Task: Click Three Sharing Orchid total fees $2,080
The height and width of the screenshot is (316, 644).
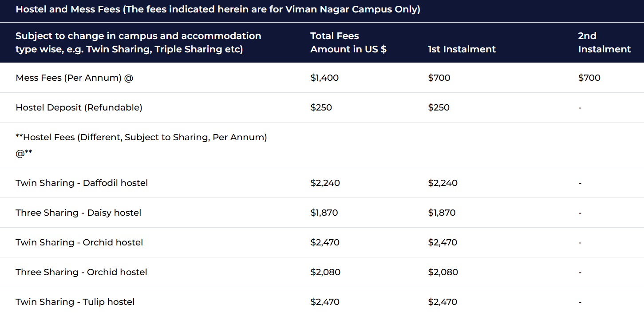Action: click(325, 272)
